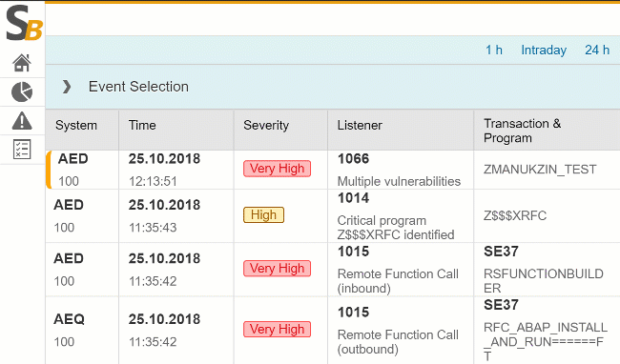Select time cell in AEQ row
The height and width of the screenshot is (364, 620).
(x=176, y=331)
